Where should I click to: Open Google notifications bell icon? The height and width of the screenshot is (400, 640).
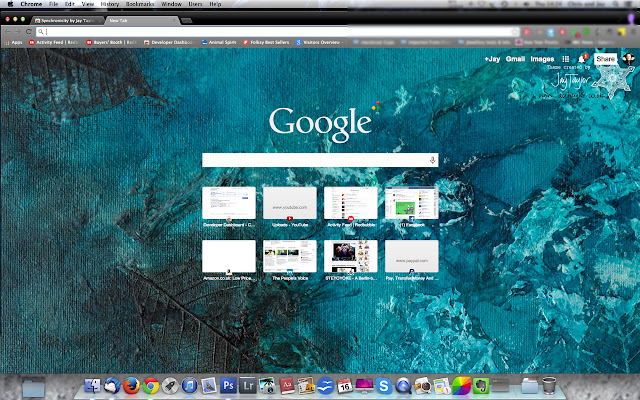pos(582,59)
